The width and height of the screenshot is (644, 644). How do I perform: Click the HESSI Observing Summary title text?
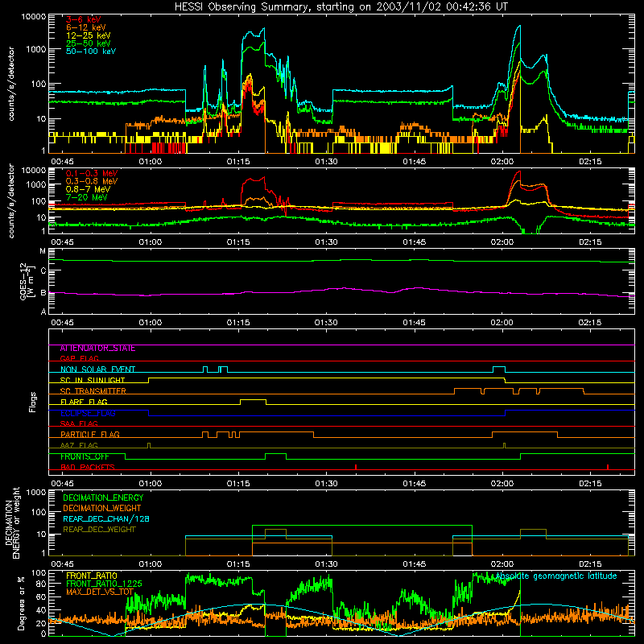(x=341, y=7)
